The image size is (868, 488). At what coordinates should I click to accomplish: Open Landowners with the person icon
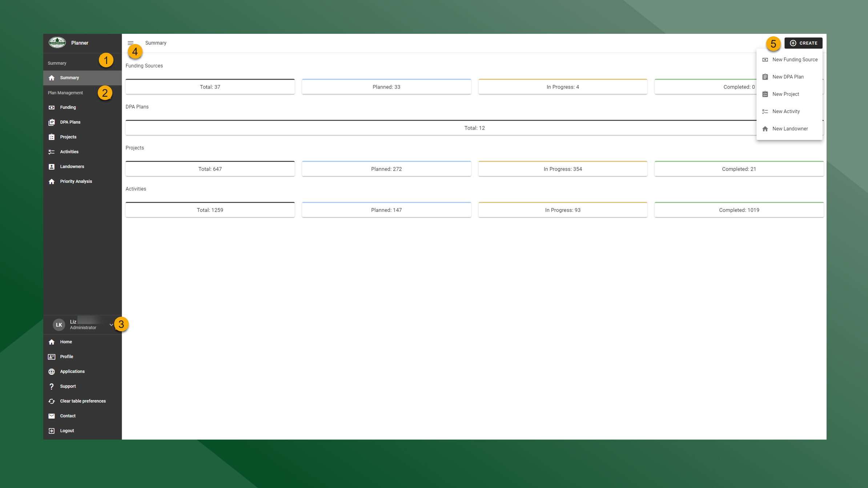[52, 166]
